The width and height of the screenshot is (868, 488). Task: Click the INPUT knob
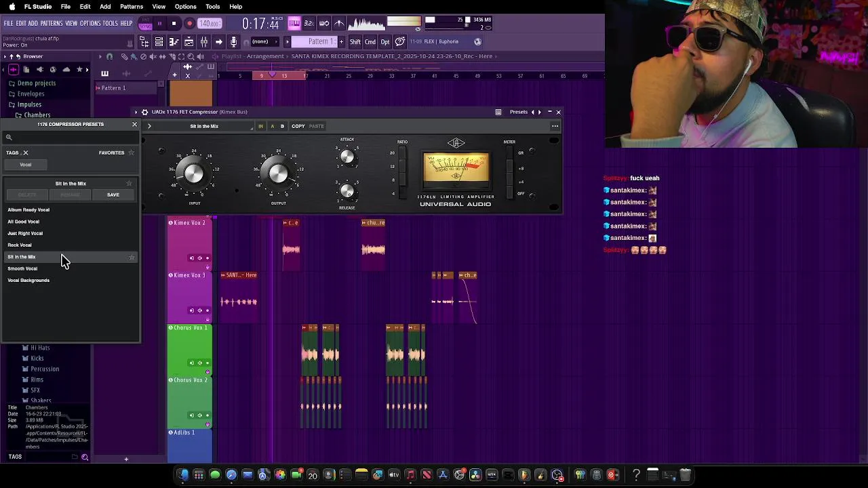click(x=194, y=174)
